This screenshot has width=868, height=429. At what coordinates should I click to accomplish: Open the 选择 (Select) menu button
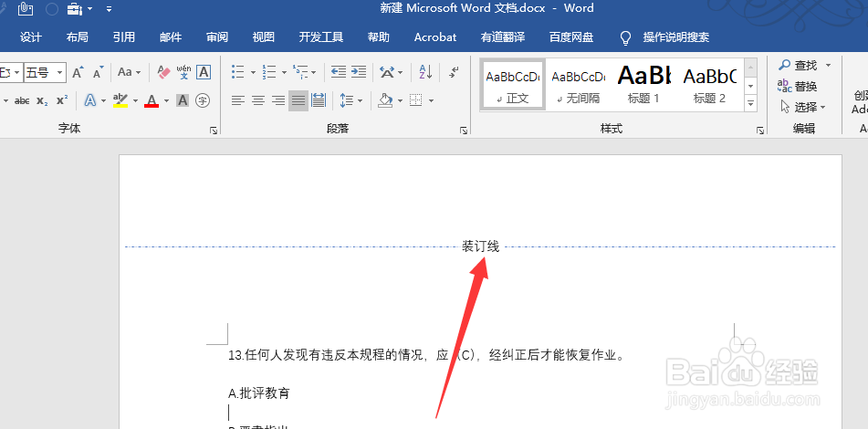802,106
